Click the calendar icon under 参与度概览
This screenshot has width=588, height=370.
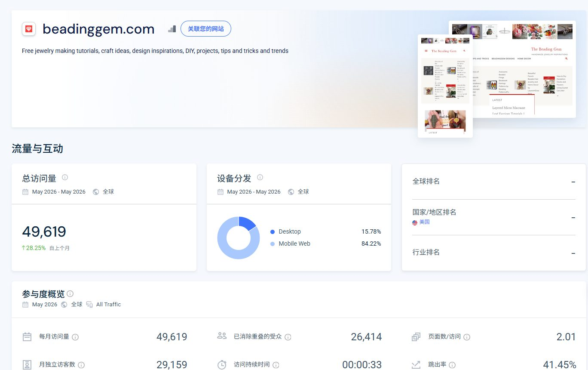pyautogui.click(x=26, y=305)
